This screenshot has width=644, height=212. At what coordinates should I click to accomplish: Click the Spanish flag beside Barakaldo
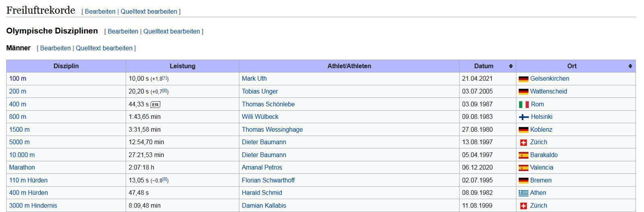point(523,155)
